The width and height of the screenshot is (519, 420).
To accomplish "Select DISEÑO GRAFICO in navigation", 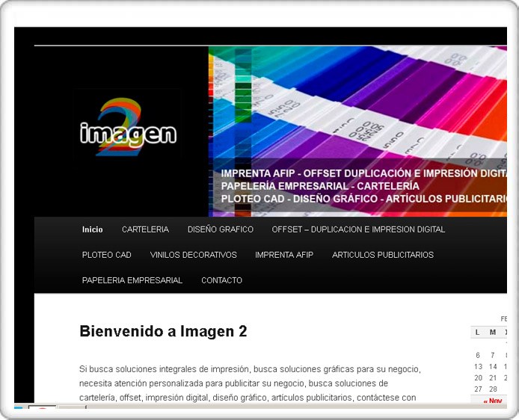I will (221, 229).
